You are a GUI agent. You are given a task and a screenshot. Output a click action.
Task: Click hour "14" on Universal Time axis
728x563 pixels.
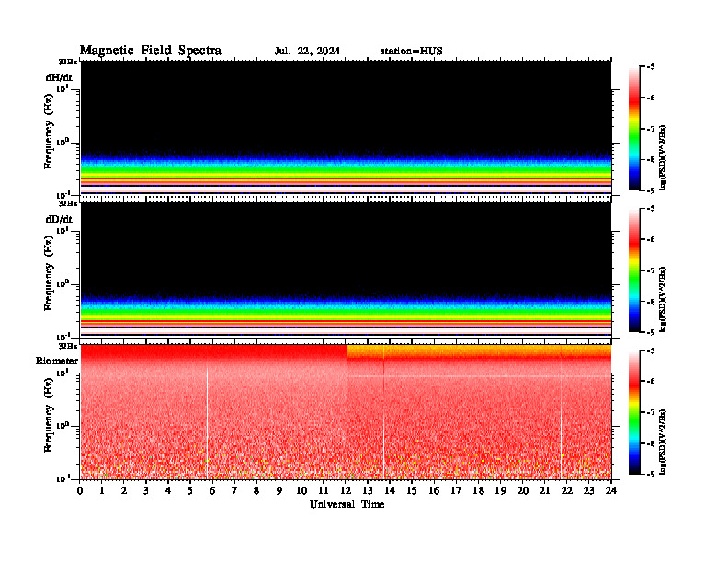click(390, 490)
